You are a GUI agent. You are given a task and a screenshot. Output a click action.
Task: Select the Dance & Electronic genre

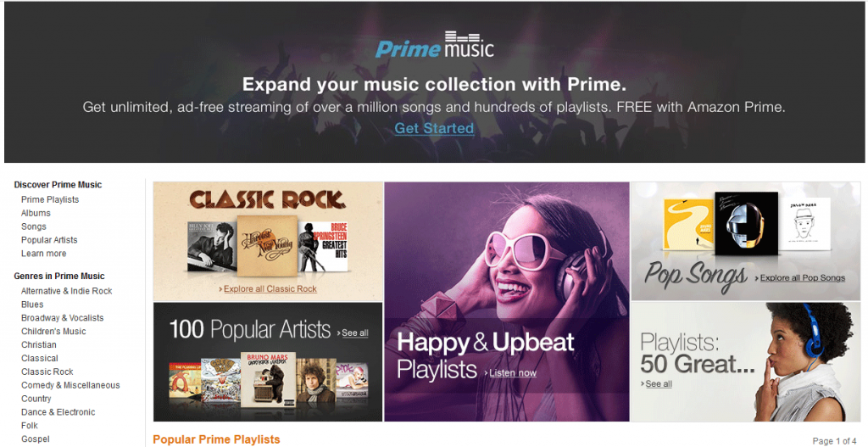click(x=58, y=412)
